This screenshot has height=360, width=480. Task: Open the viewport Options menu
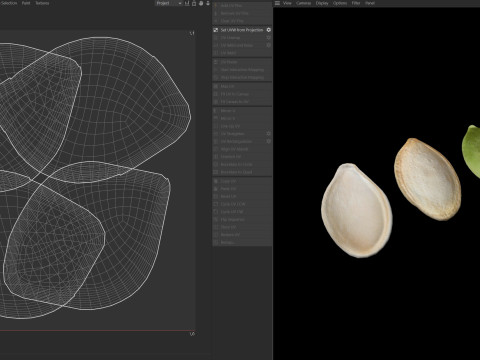click(340, 3)
